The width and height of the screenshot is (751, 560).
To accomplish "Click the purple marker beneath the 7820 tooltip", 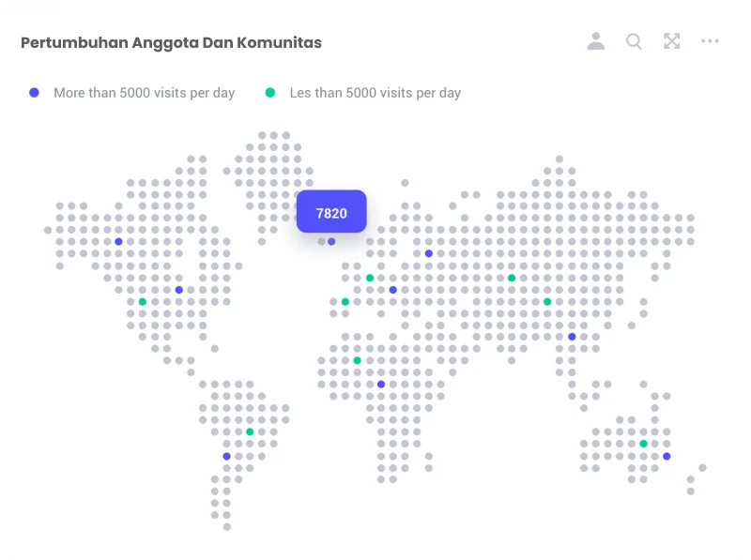I will tap(331, 242).
